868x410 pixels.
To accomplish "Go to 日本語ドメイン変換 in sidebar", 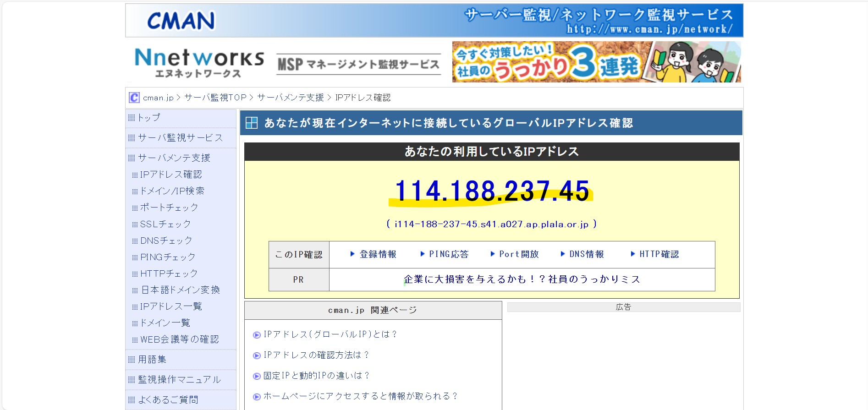I will (x=180, y=290).
